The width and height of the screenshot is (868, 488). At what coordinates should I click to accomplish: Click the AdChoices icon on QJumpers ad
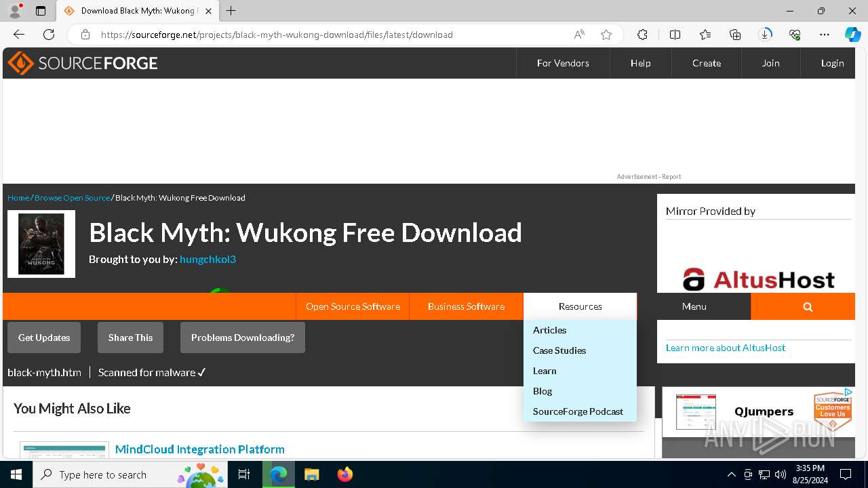[848, 392]
